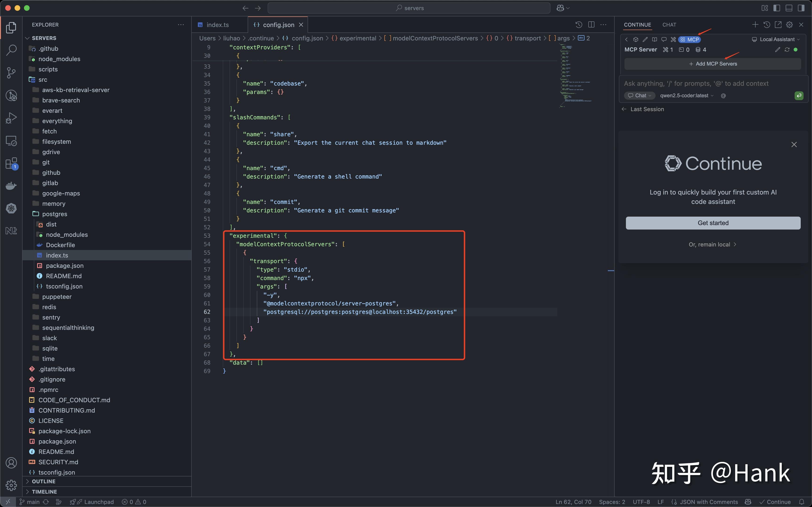Click the Get started button
The image size is (812, 507).
[713, 223]
